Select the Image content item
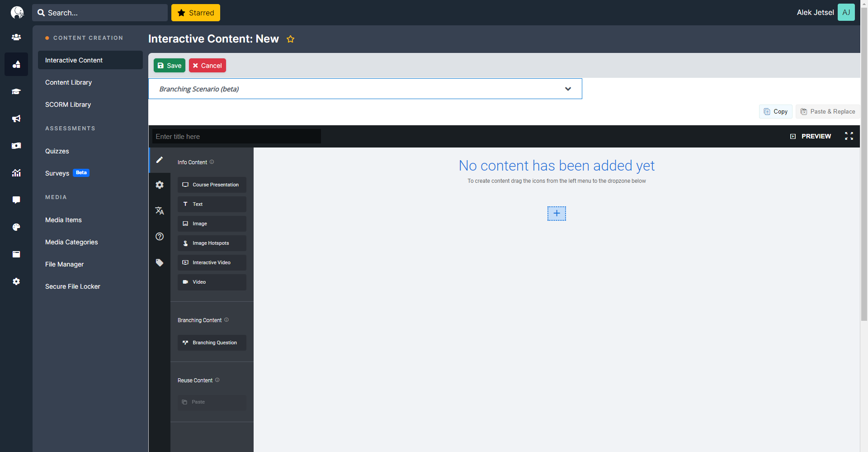Screen dimensions: 868x452 (212, 224)
